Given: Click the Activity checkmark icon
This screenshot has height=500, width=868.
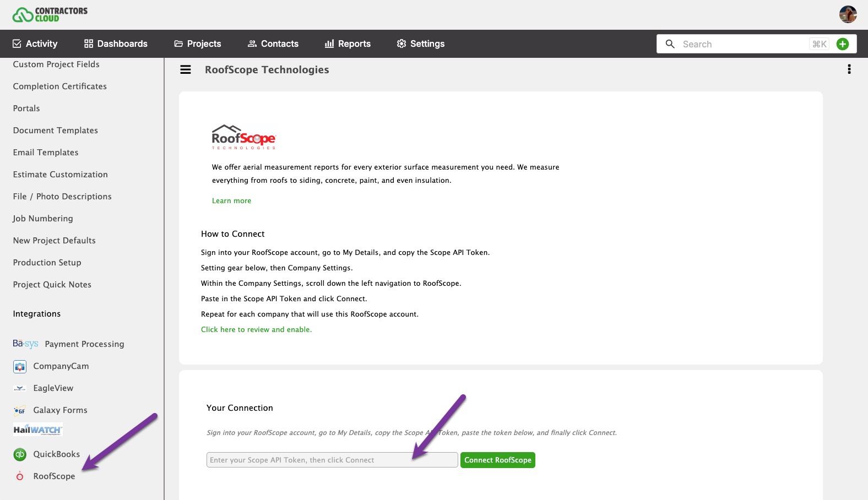Looking at the screenshot, I should pos(17,44).
